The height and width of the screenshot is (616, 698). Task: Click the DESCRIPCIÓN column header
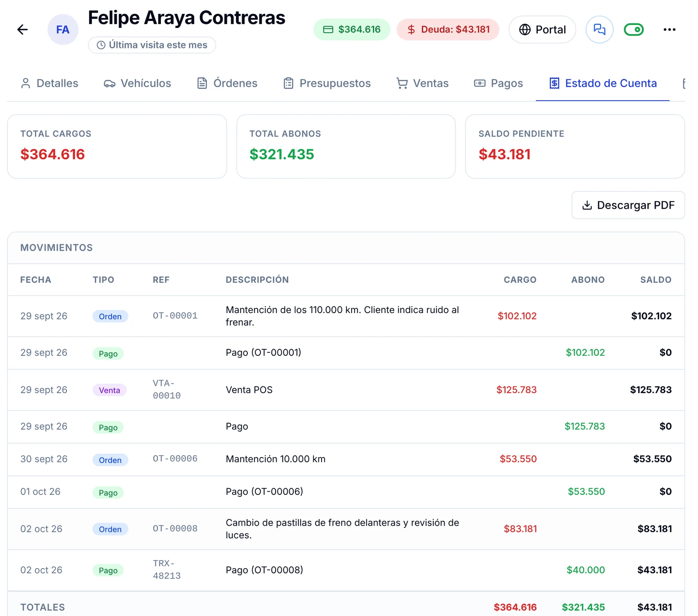pyautogui.click(x=257, y=280)
